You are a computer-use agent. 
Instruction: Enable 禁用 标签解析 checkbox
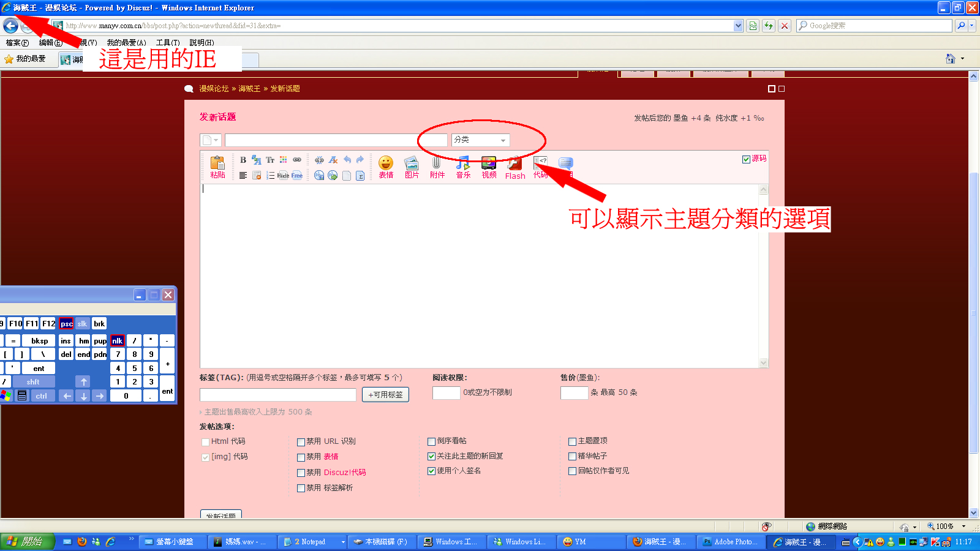[301, 489]
